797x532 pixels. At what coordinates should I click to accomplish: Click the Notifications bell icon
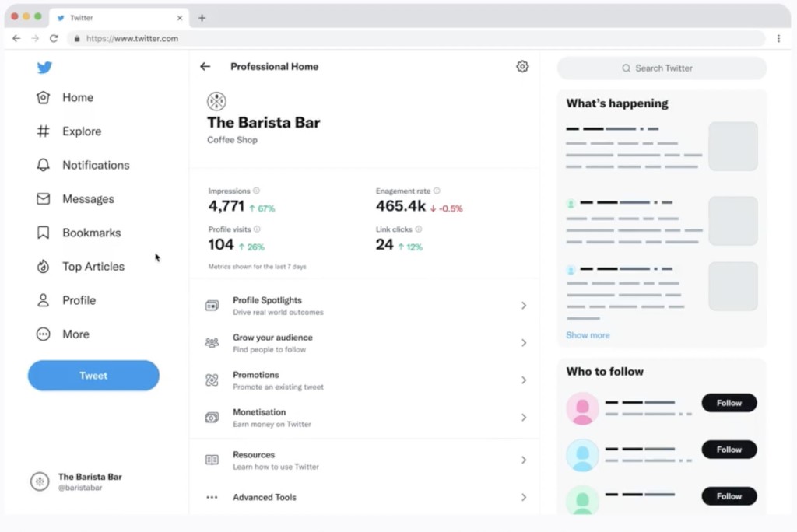point(44,165)
